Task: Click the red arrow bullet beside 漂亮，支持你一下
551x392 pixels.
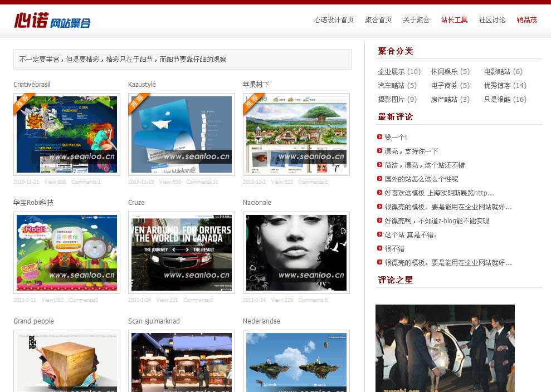Action: click(x=379, y=151)
